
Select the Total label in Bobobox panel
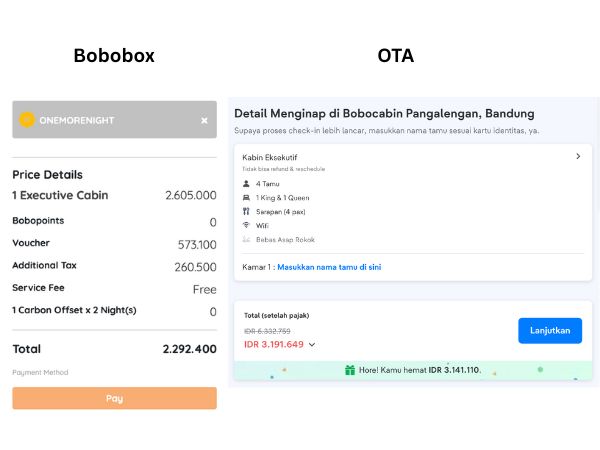(26, 349)
